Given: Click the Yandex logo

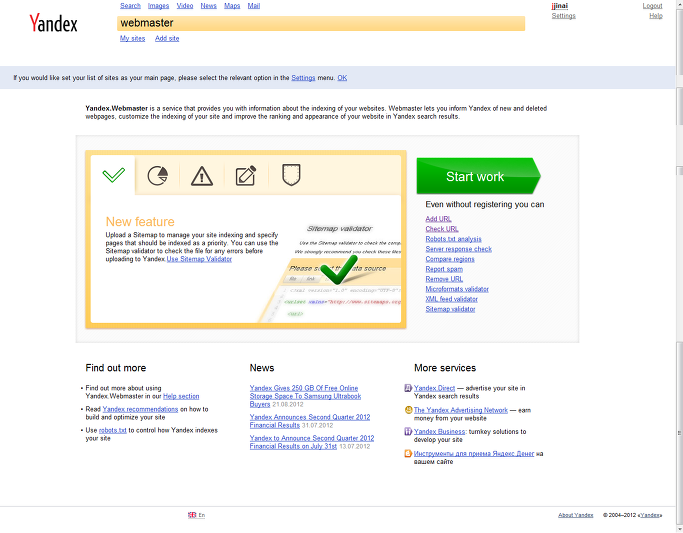Looking at the screenshot, I should (53, 23).
